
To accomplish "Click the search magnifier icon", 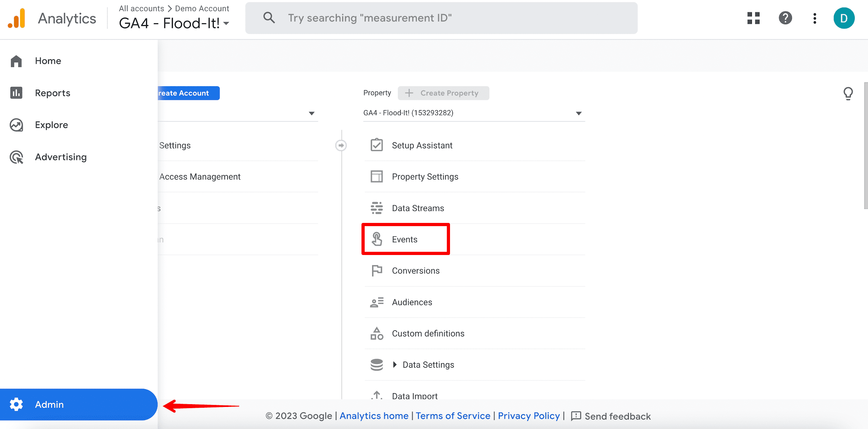I will 269,18.
